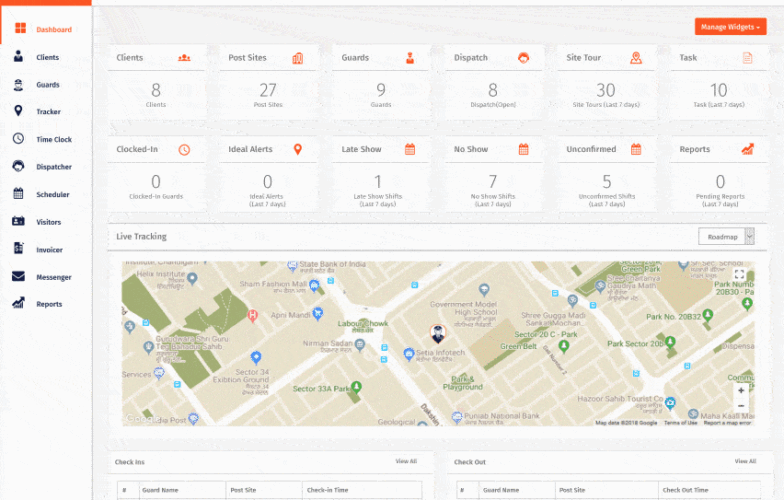Click the 5 Unconfirmed Shifts count
Image resolution: width=784 pixels, height=500 pixels.
(x=606, y=181)
